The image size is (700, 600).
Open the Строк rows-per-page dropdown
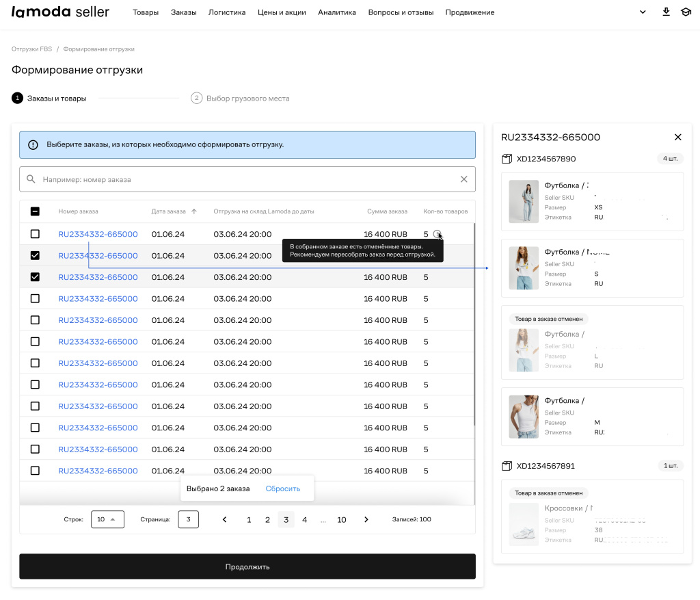[107, 519]
